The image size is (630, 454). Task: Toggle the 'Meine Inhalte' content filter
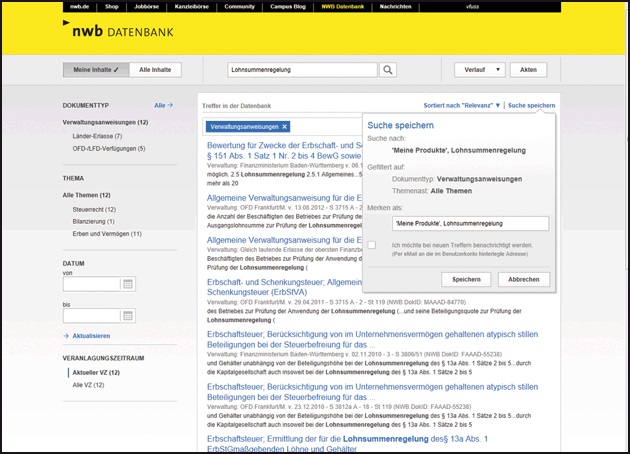96,70
